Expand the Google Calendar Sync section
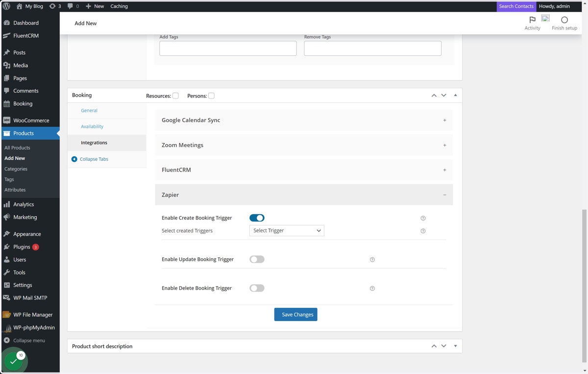Screen dimensions: 588x374 [304, 120]
